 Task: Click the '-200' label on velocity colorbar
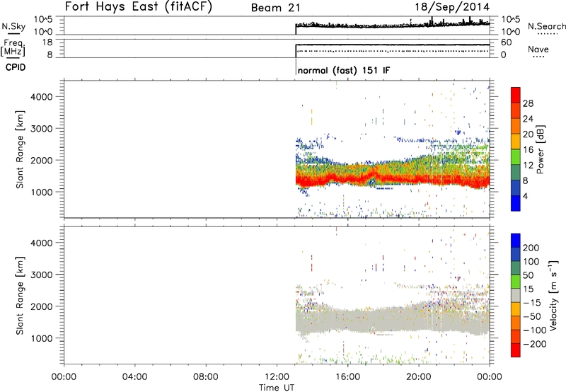point(534,344)
